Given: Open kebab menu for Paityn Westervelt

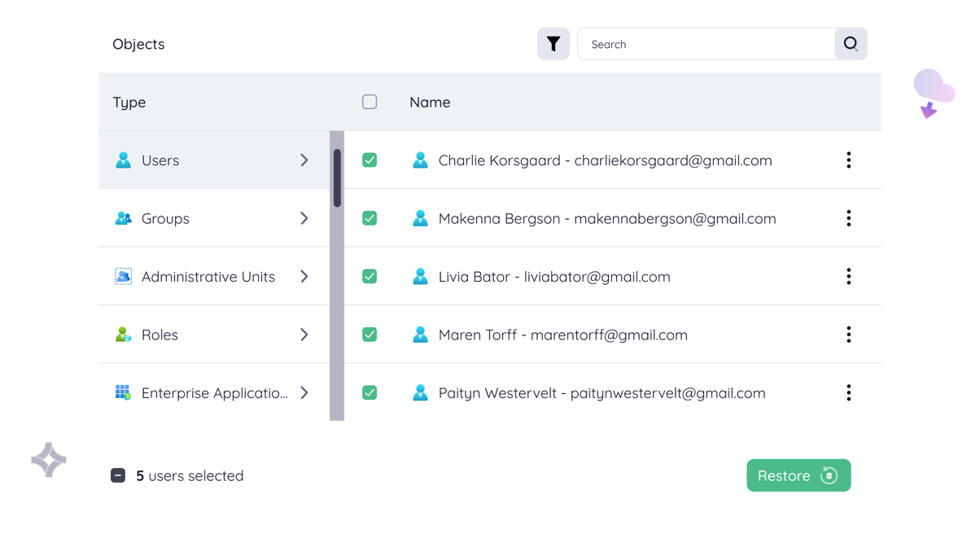Looking at the screenshot, I should pos(848,393).
